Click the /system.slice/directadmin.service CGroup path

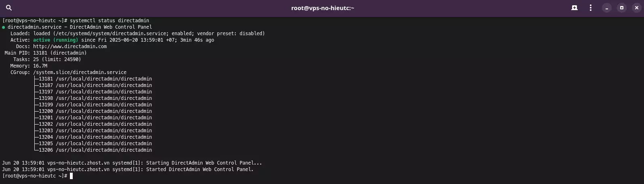tap(80, 72)
